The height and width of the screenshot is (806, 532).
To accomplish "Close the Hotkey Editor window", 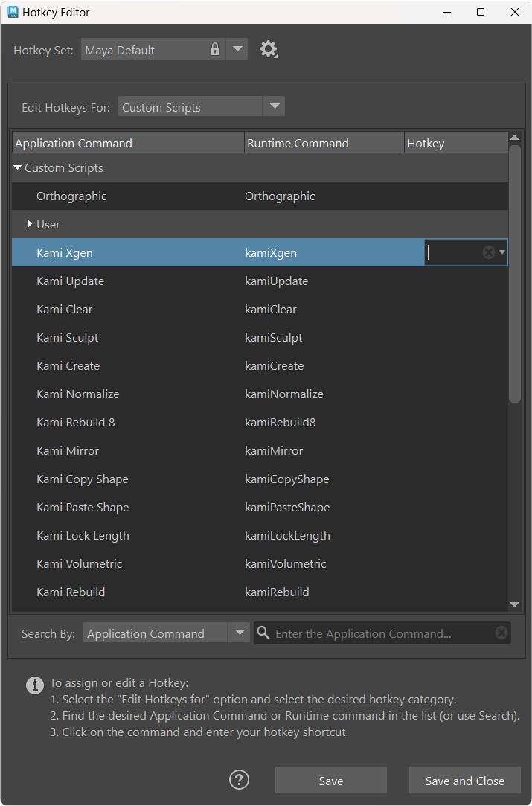I will pos(515,12).
